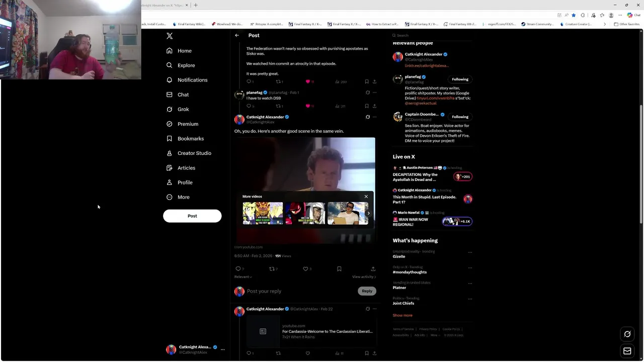This screenshot has width=644, height=362.
Task: Click Grok icon on planefag's post
Action: tap(368, 93)
